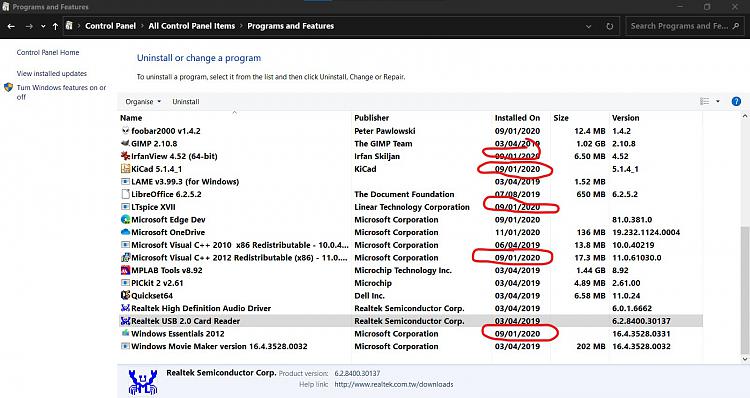
Task: Select 'Linear Technology Corporation' publisher cell
Action: (412, 207)
